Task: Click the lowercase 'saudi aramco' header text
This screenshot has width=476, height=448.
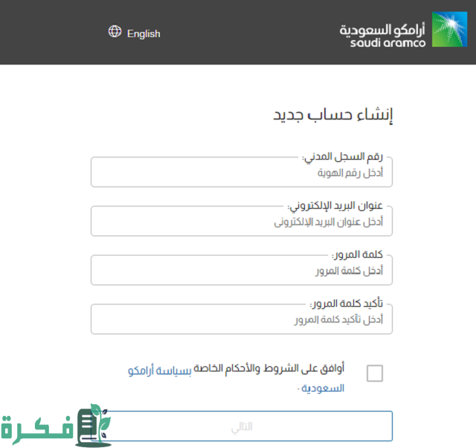Action: tap(387, 43)
